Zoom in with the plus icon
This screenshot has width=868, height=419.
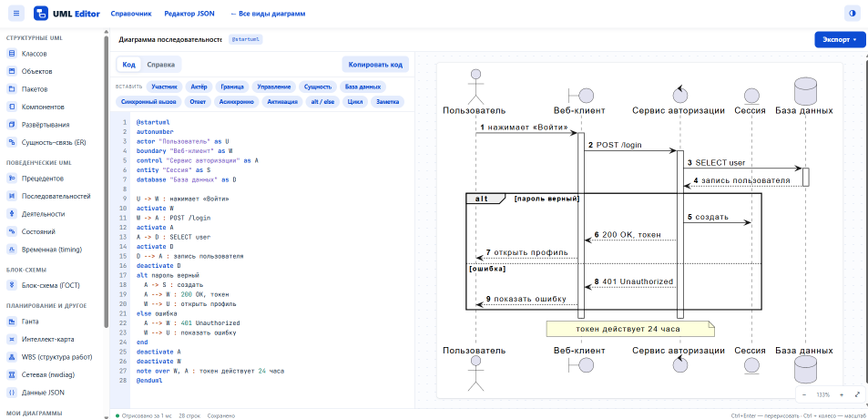[842, 394]
